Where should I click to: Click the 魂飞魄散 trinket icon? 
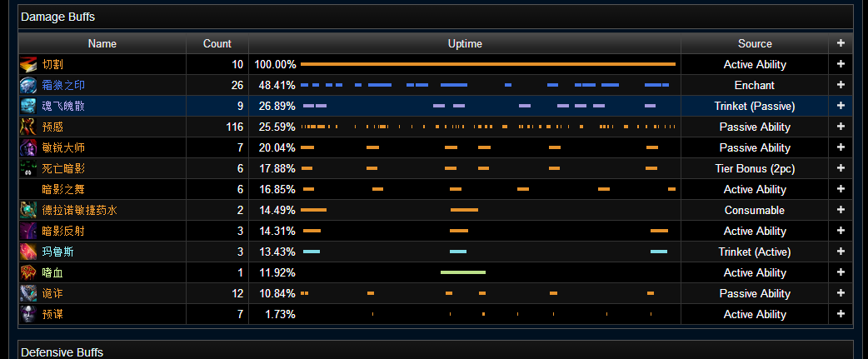[x=28, y=106]
